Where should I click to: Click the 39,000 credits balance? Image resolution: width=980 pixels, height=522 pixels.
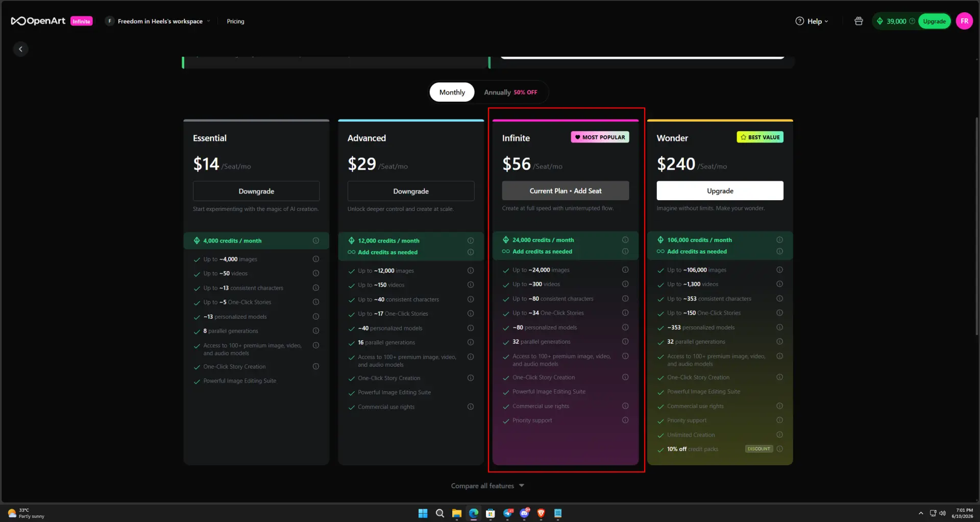(x=896, y=21)
